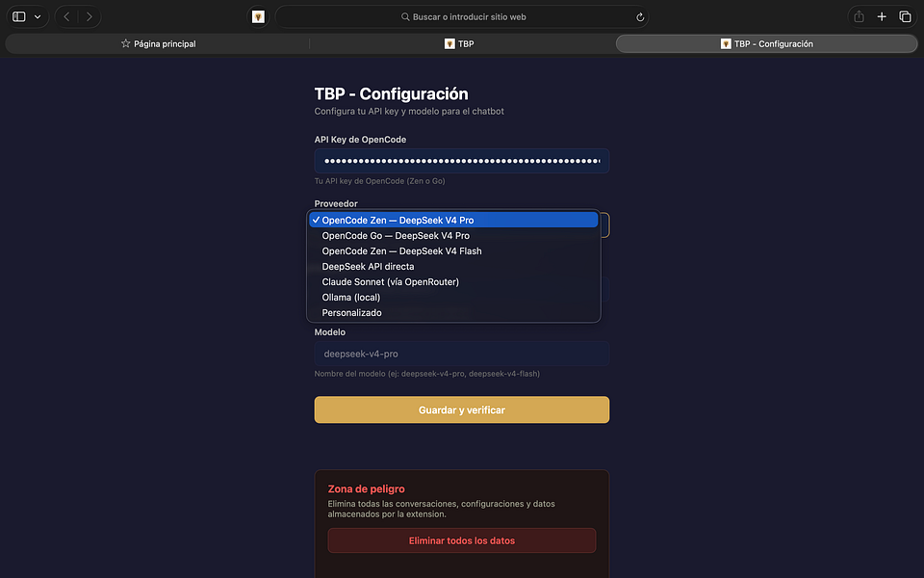The width and height of the screenshot is (924, 578).
Task: Click the Guardar y verificar button
Action: tap(462, 410)
